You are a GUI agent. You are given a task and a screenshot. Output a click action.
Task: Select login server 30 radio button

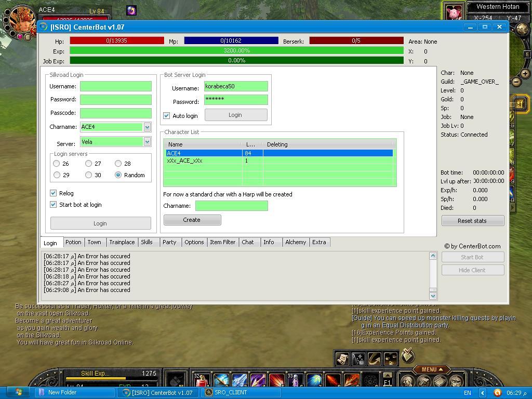(88, 175)
